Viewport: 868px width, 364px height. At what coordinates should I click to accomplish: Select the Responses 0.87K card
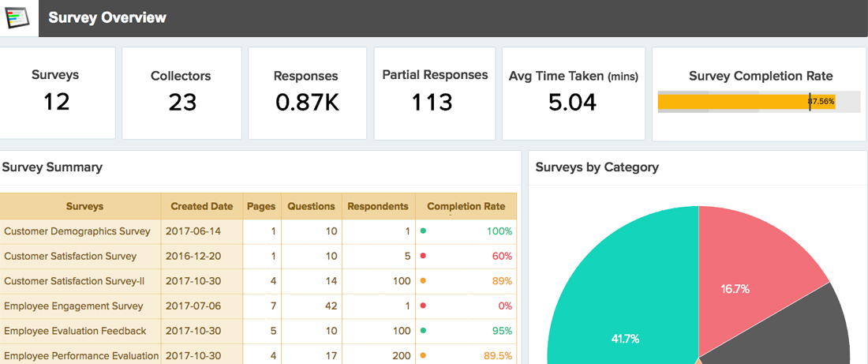pos(307,92)
